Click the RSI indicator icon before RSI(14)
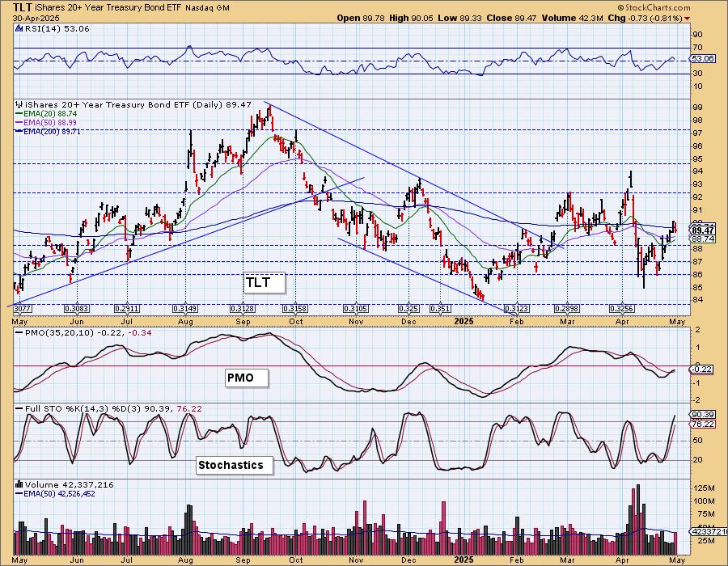The height and width of the screenshot is (566, 728). [19, 28]
